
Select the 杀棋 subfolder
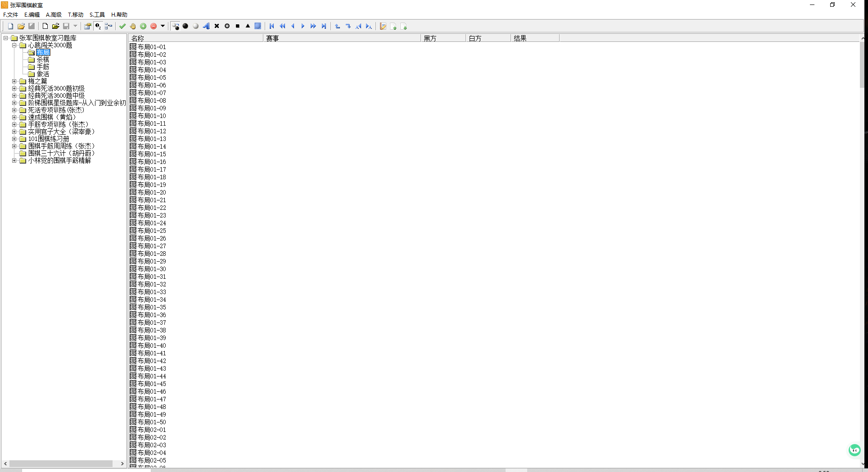pos(43,59)
